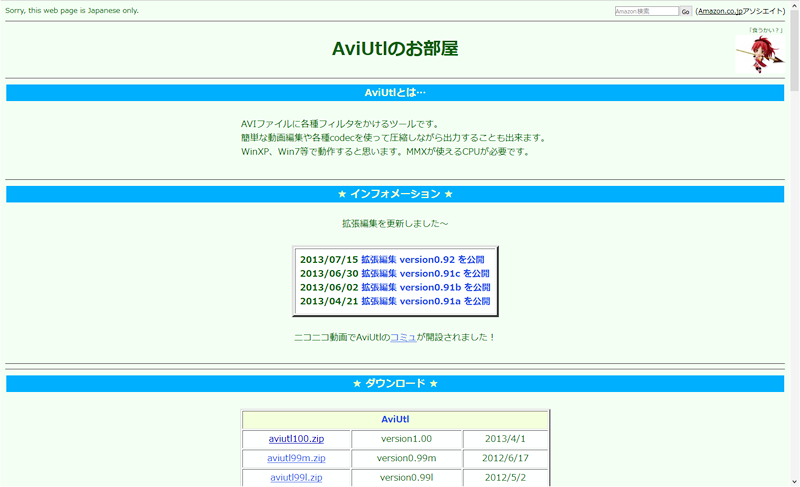Viewport: 800px width, 487px height.
Task: Click the line starting WinXP、Win7等で動作
Action: click(386, 151)
